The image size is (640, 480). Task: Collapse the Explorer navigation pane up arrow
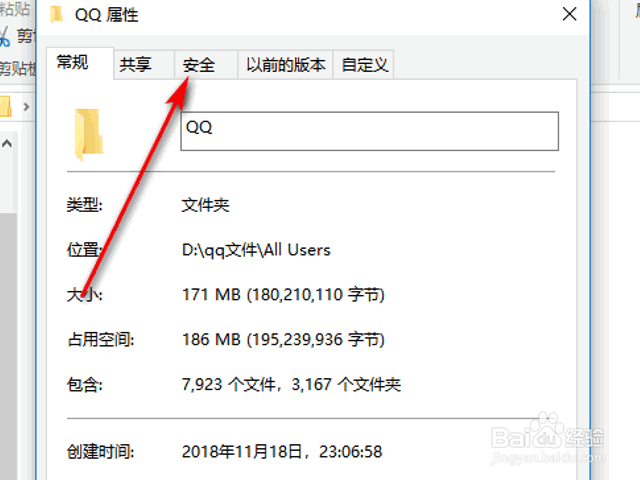7,144
